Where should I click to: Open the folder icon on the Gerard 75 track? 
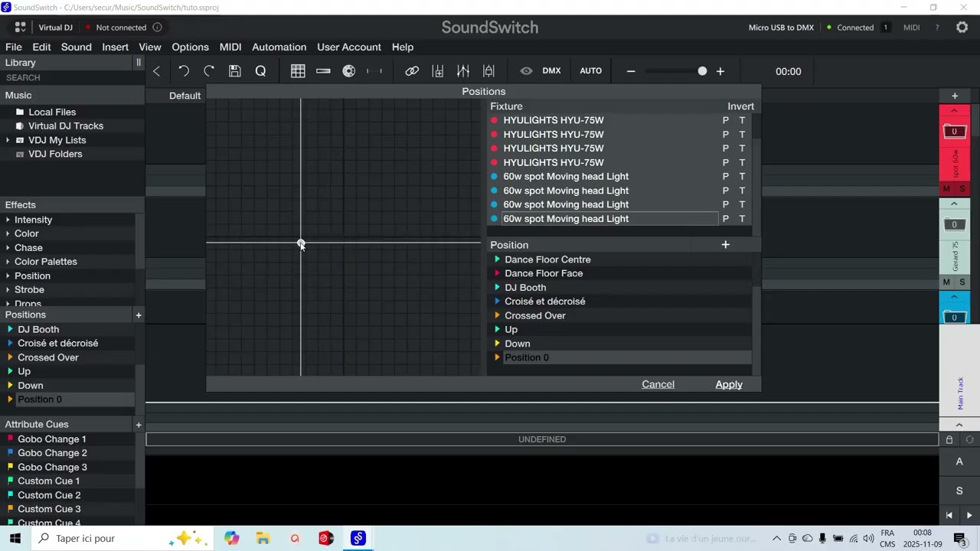(954, 224)
